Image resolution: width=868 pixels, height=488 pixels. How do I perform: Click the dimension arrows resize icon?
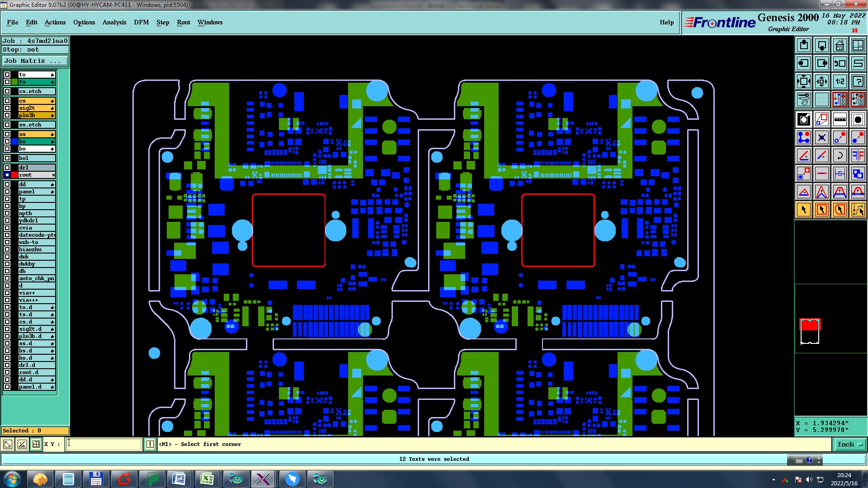[x=840, y=174]
